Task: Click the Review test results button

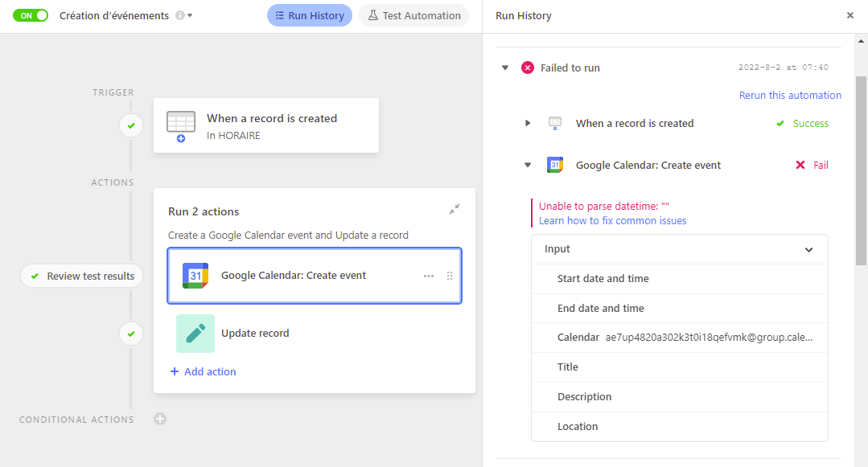Action: 82,276
